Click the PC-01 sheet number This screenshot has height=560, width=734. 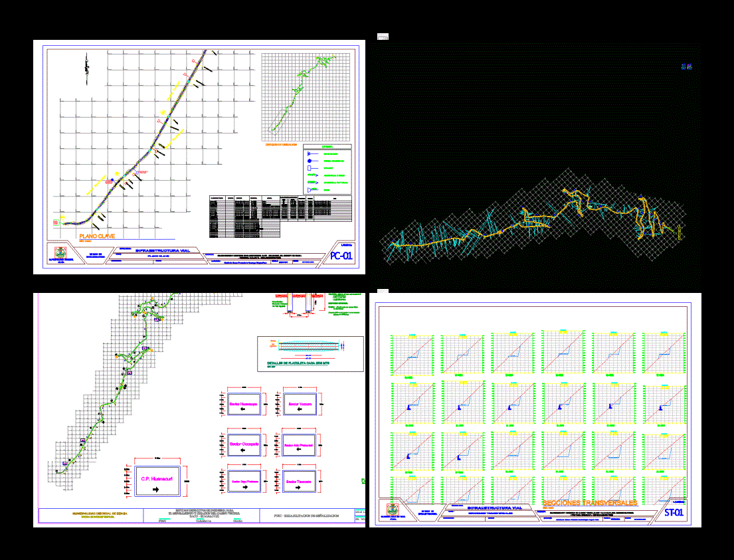(341, 256)
